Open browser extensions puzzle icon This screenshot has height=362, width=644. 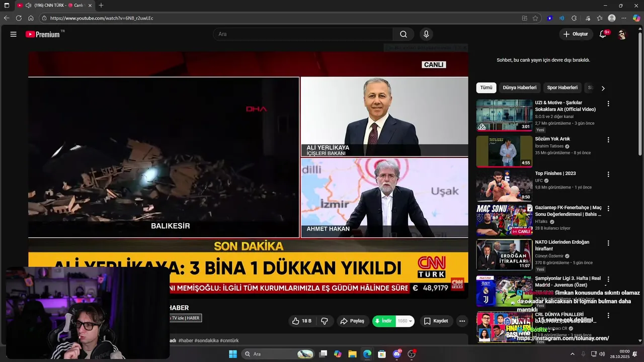(574, 18)
